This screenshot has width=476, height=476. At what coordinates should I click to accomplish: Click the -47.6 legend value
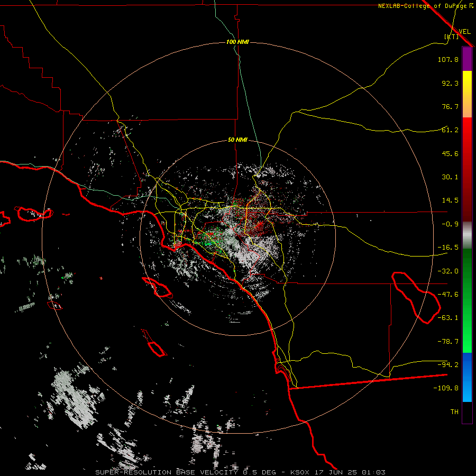(448, 295)
